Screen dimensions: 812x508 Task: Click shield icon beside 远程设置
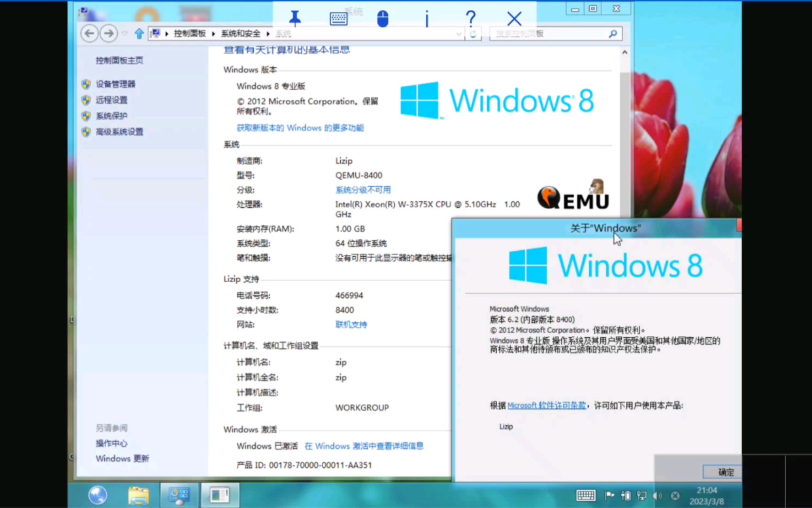click(x=86, y=100)
